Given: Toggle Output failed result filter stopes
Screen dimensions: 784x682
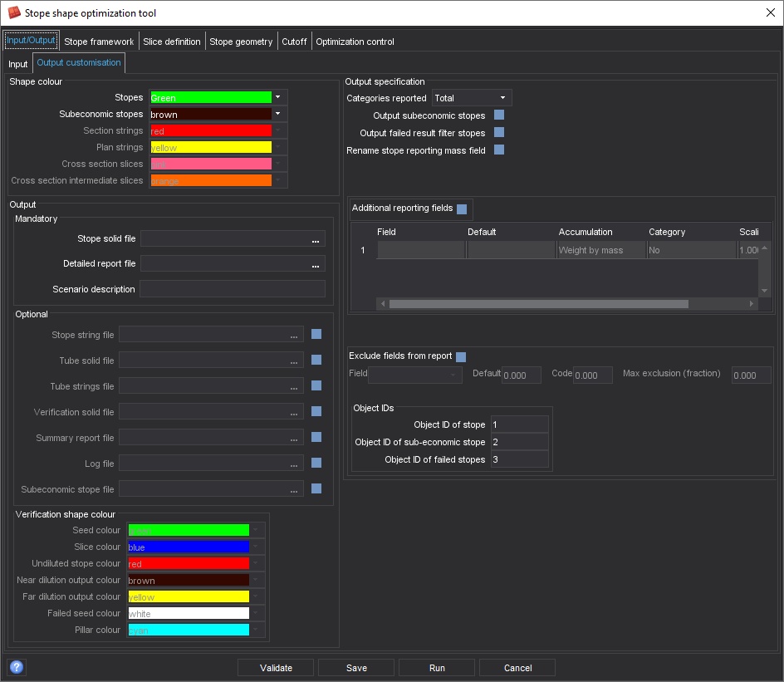Looking at the screenshot, I should 499,132.
